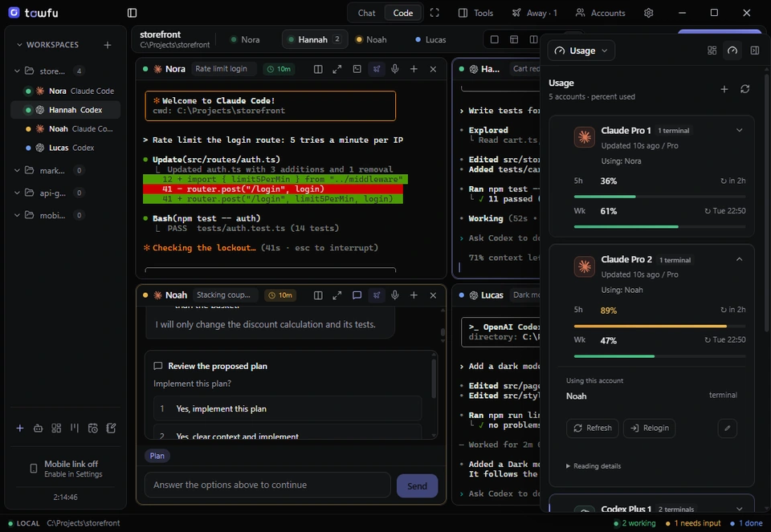The image size is (771, 532).
Task: Expand the Codex Plus 1 account card
Action: pyautogui.click(x=739, y=509)
